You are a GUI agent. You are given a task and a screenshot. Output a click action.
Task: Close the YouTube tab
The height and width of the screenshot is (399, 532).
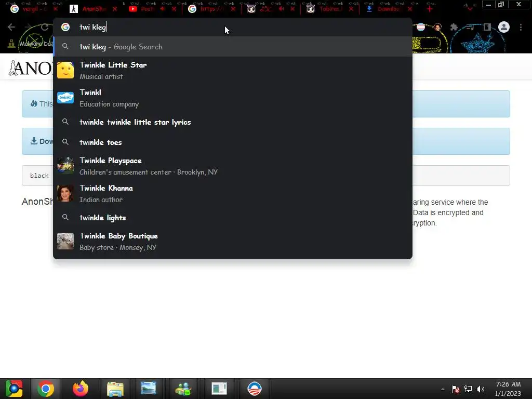(174, 9)
